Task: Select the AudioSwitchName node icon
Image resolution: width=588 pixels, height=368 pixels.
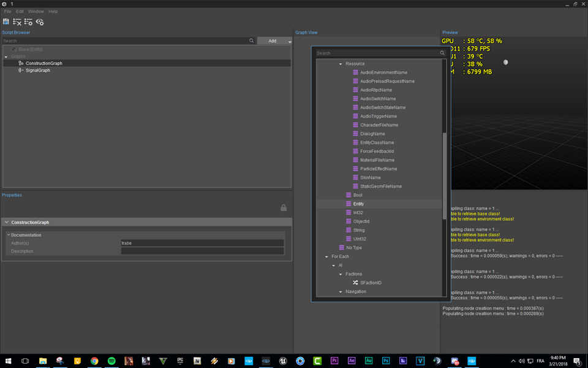Action: pos(355,98)
